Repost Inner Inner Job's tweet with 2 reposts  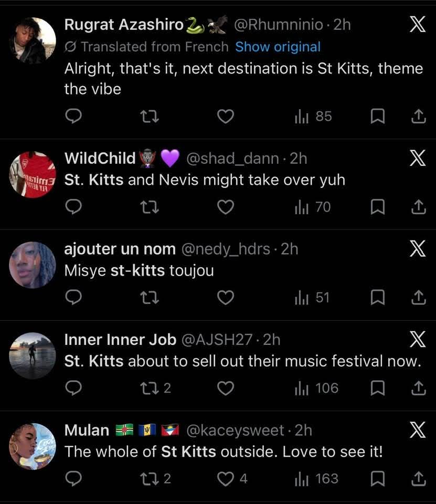coord(150,388)
